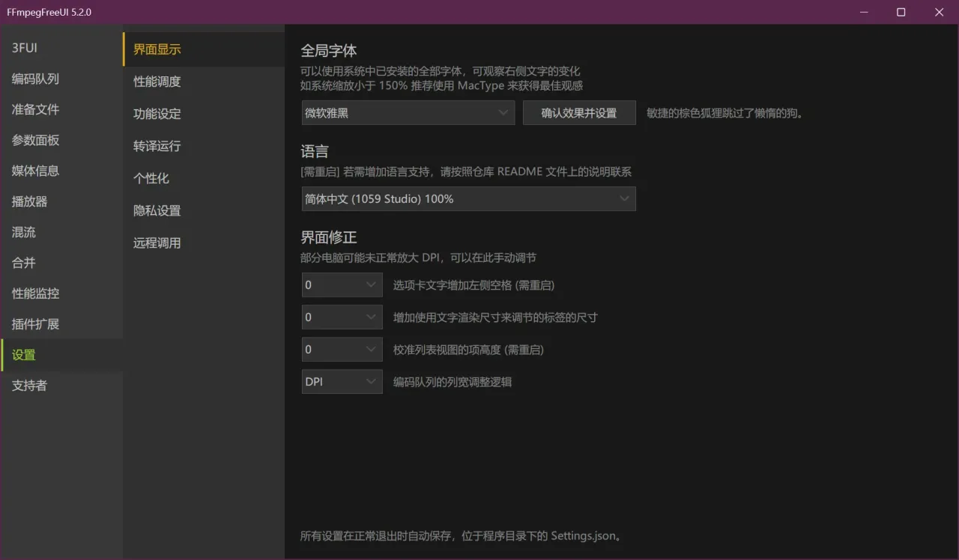959x560 pixels.
Task: Minimize the FFmpegFreeUI window
Action: click(863, 12)
